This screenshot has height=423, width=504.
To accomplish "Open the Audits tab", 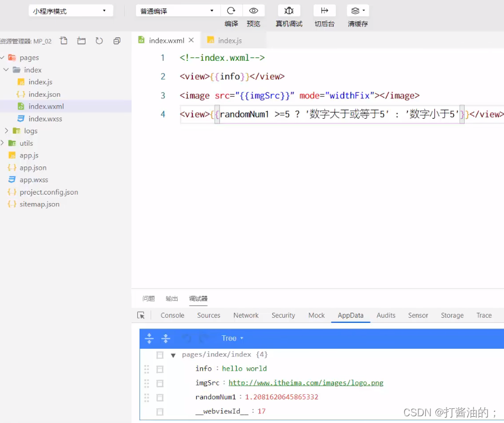I will [386, 316].
